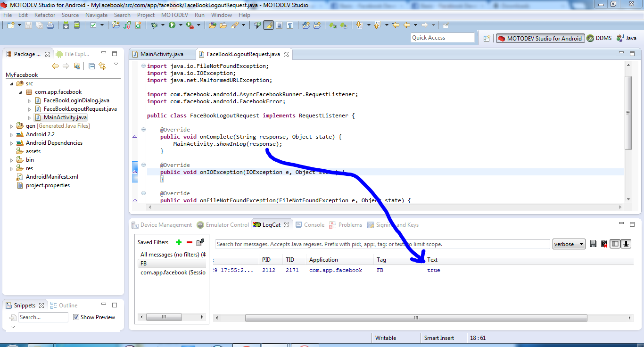Add a new LogCat filter with green plus

(179, 242)
